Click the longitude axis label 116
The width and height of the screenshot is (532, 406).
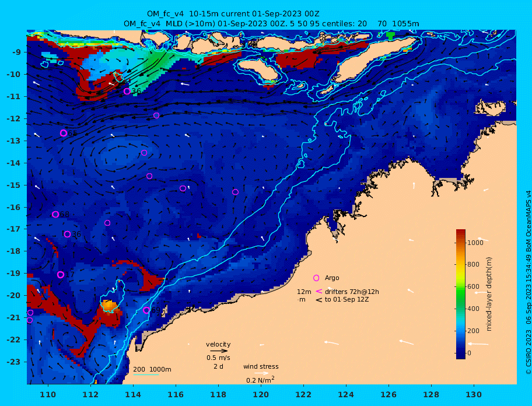pos(176,394)
